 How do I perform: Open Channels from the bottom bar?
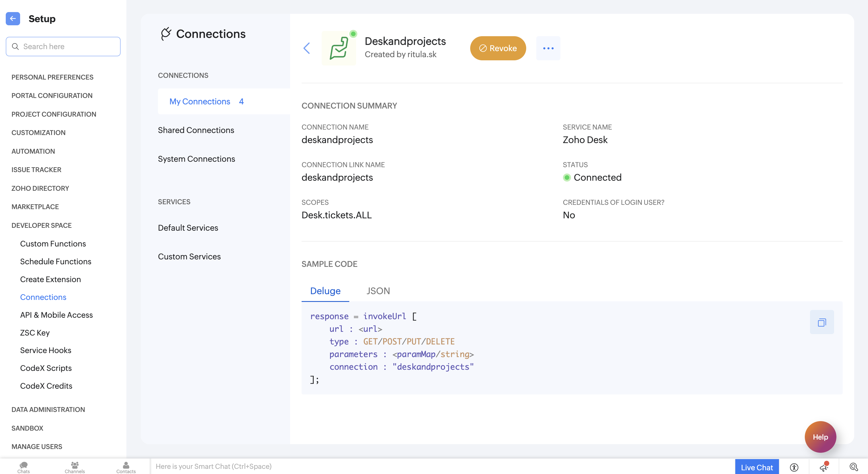74,467
